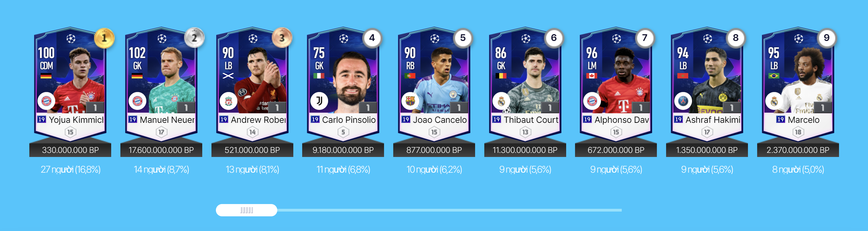Click the 2.370.000.000 BP price label
Screen dimensions: 868x231
798,150
